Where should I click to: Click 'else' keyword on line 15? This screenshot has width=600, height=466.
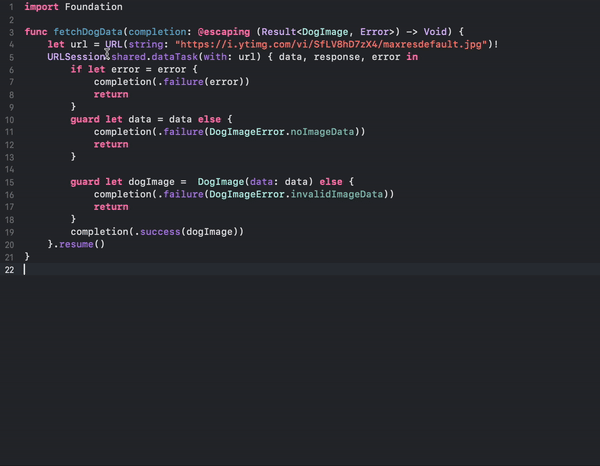click(331, 182)
